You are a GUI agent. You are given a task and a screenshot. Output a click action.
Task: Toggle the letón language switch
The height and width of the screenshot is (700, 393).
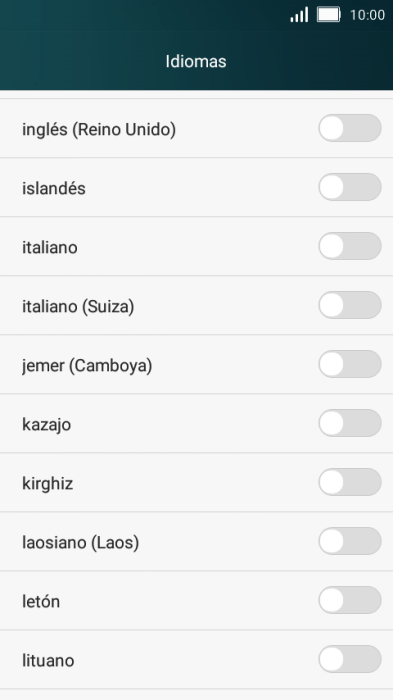[350, 600]
